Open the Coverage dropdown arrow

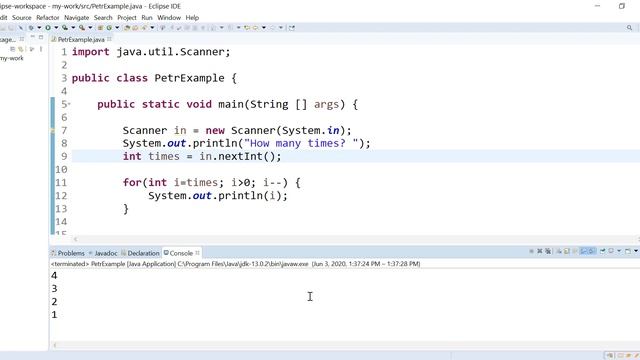73,28
